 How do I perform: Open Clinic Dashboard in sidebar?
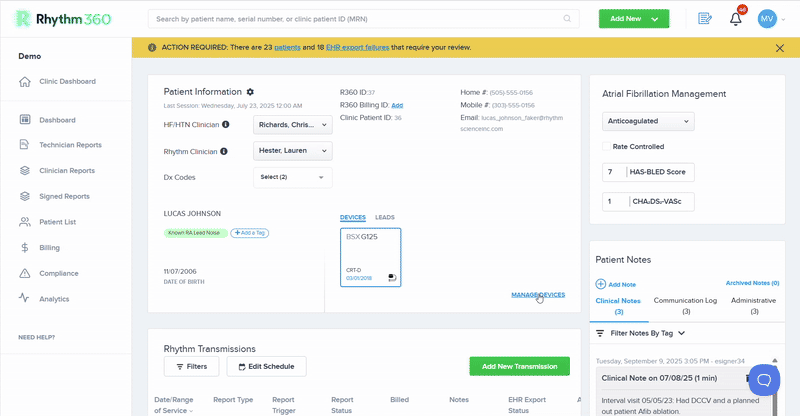coord(67,82)
